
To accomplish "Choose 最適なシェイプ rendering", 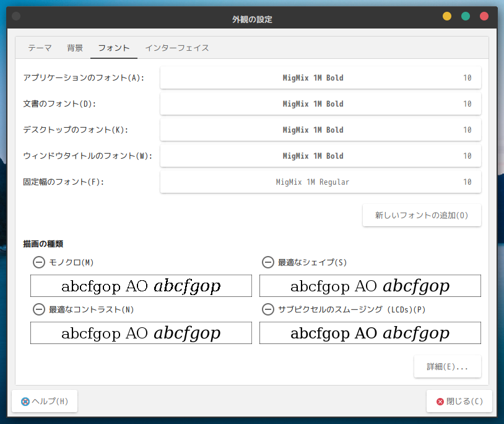I will pyautogui.click(x=267, y=262).
